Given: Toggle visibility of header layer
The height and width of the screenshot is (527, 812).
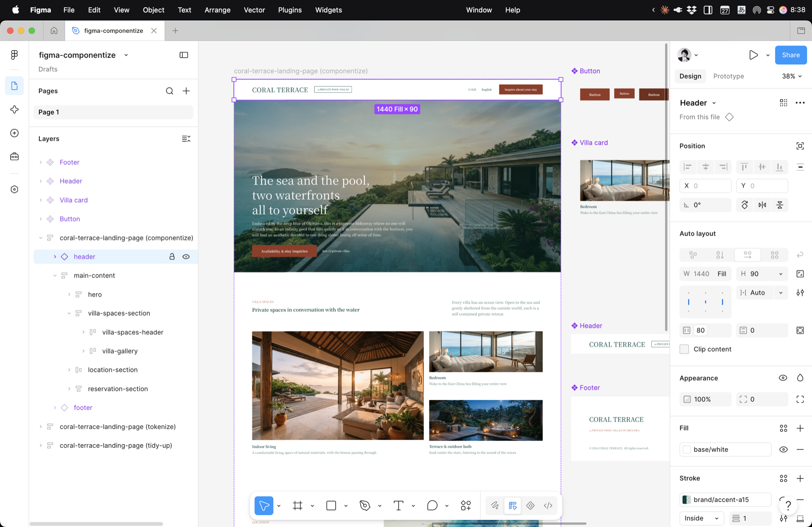Looking at the screenshot, I should click(186, 257).
